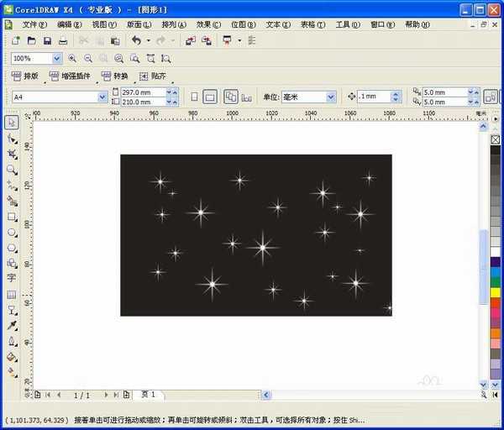Switch page to landscape orientation
Image resolution: width=504 pixels, height=430 pixels.
(x=210, y=97)
